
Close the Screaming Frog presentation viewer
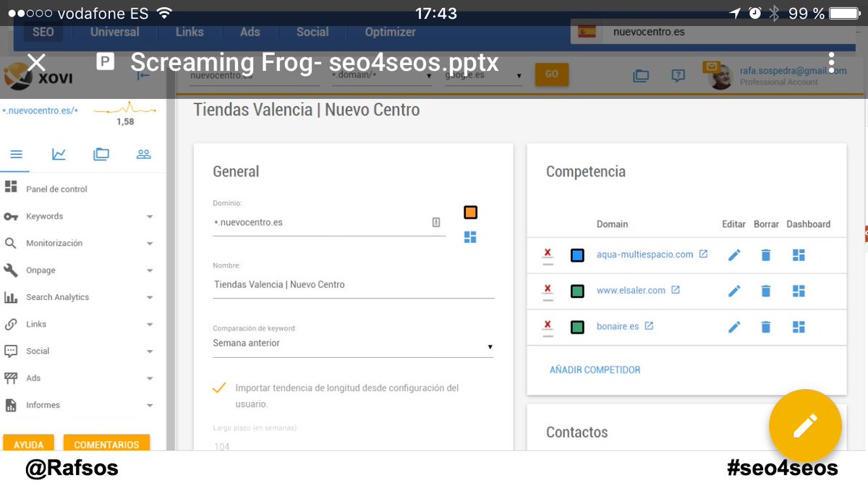36,62
